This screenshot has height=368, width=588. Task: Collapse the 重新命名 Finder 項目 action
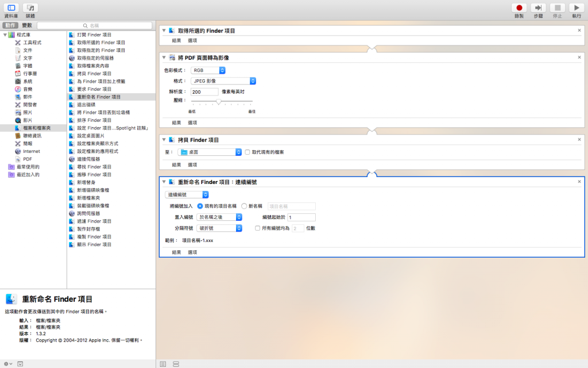[164, 182]
